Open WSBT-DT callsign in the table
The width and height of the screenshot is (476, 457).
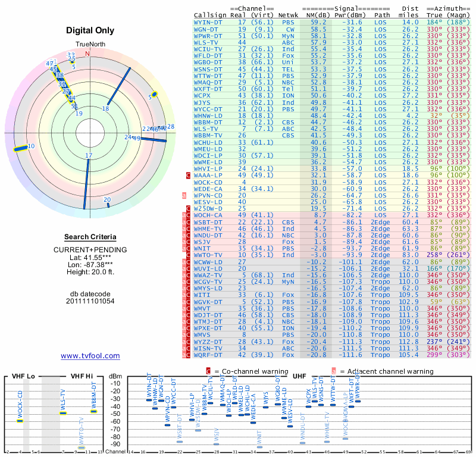point(208,223)
